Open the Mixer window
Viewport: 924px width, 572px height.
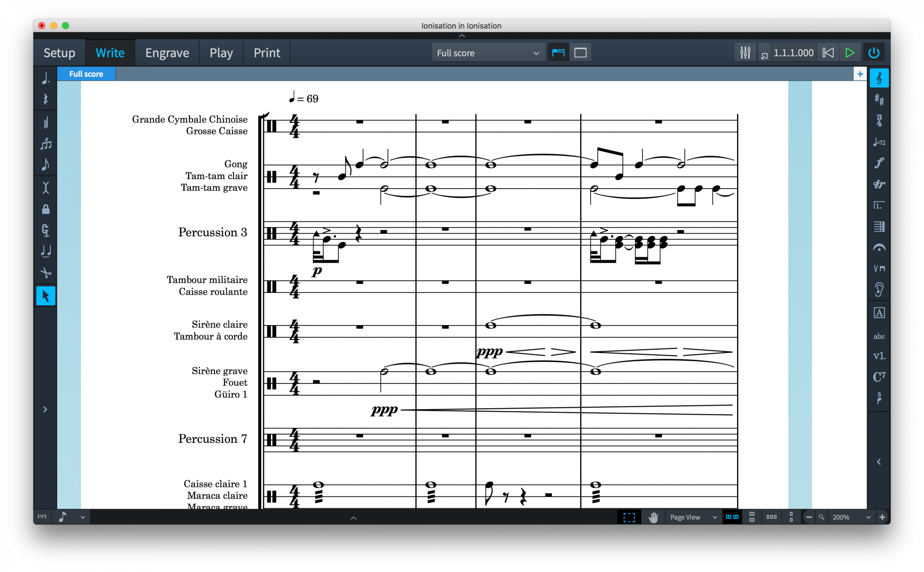(x=745, y=53)
